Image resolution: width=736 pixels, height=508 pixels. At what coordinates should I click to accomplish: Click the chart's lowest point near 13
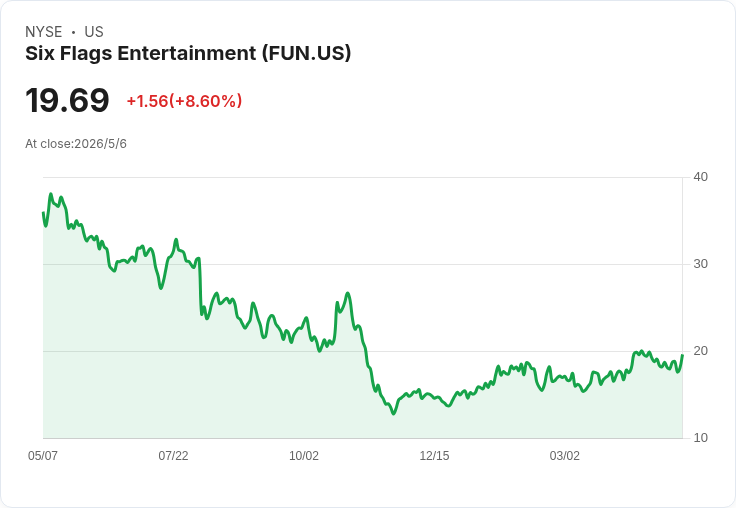[393, 414]
